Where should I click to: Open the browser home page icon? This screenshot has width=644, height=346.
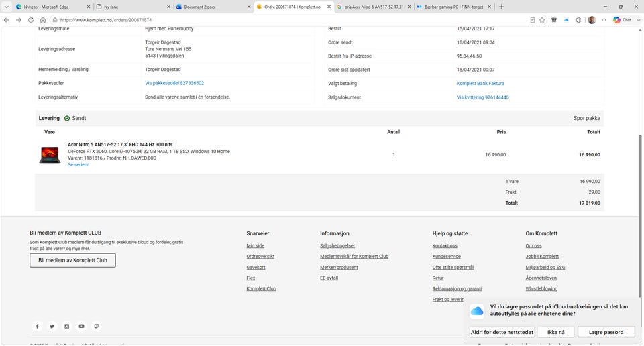point(43,19)
